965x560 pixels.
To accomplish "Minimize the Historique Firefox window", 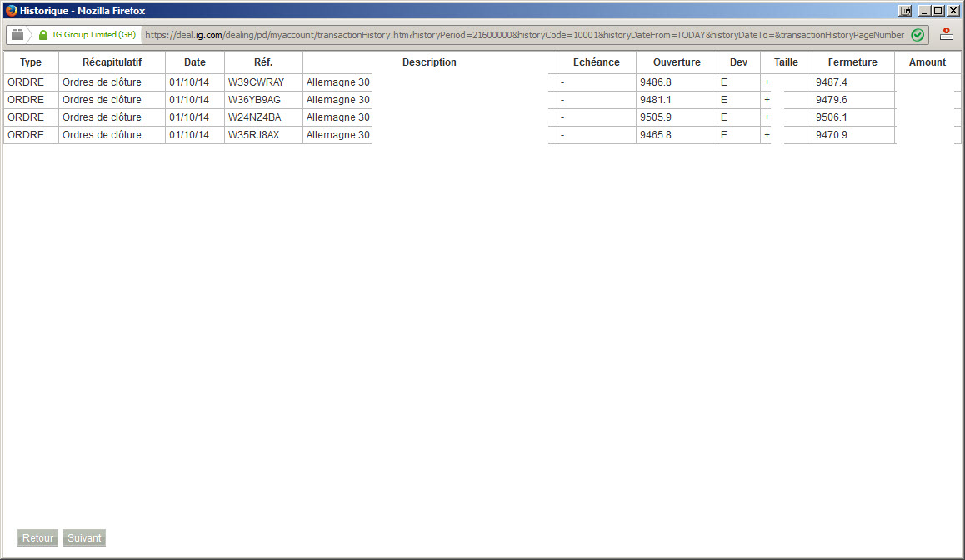I will coord(924,11).
